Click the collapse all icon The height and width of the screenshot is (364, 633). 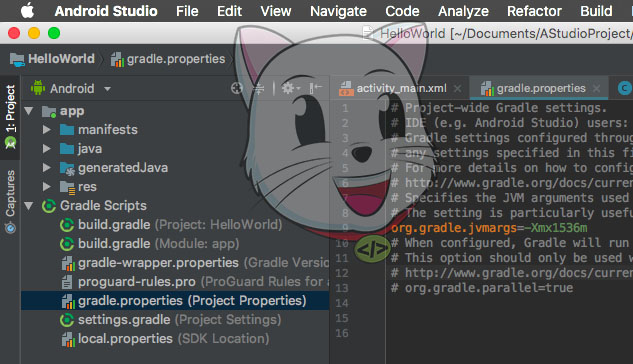pos(259,88)
